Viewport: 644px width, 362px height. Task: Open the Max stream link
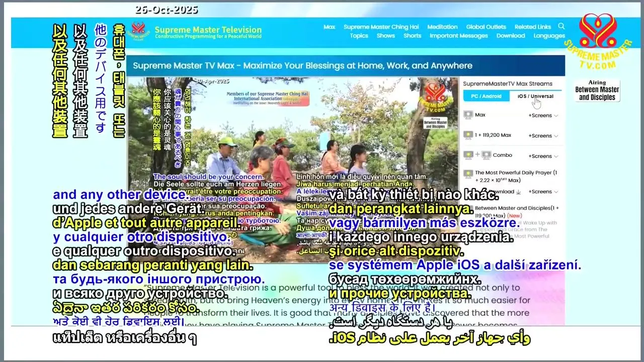click(x=480, y=115)
